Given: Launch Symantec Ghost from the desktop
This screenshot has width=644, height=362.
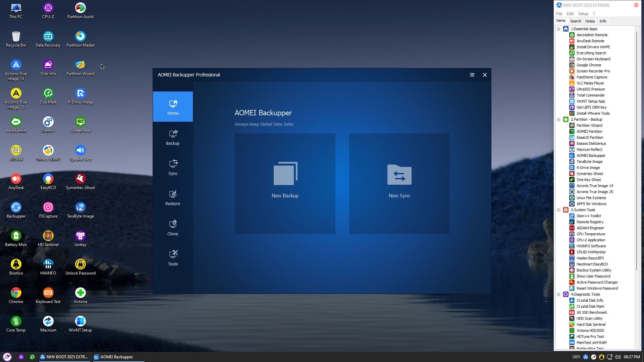Looking at the screenshot, I should 80,181.
